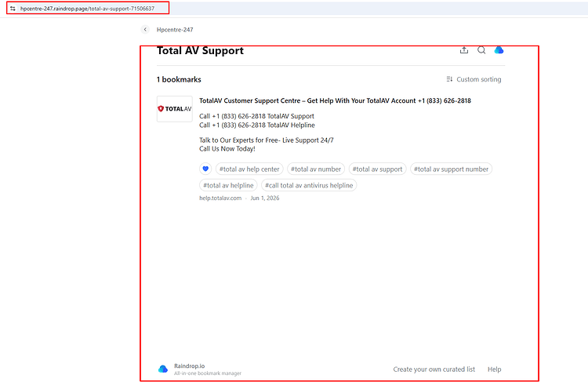
Task: Open the Custom sorting dropdown
Action: coord(474,79)
